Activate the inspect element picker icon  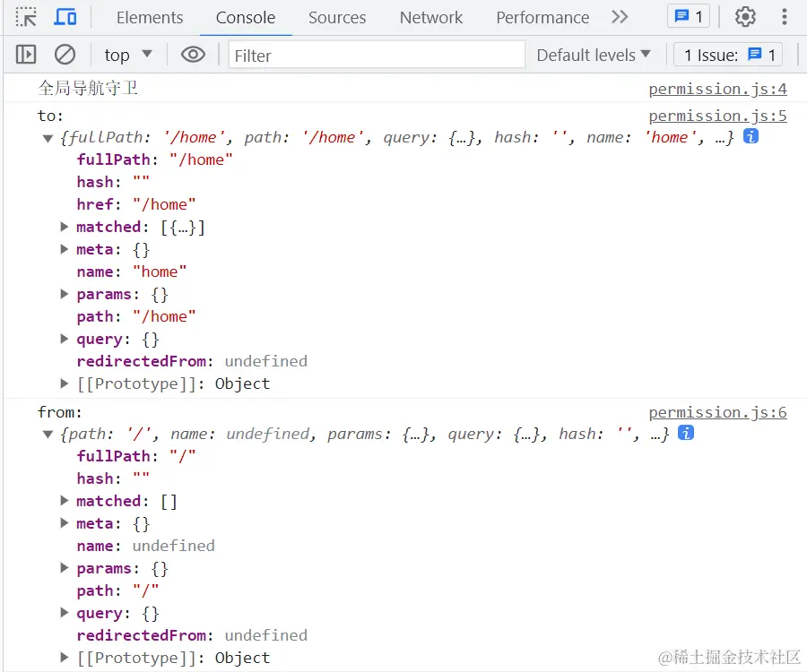click(x=26, y=17)
